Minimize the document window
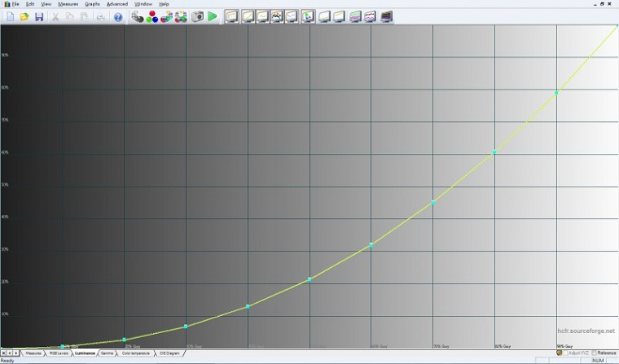The height and width of the screenshot is (364, 619). coord(595,3)
